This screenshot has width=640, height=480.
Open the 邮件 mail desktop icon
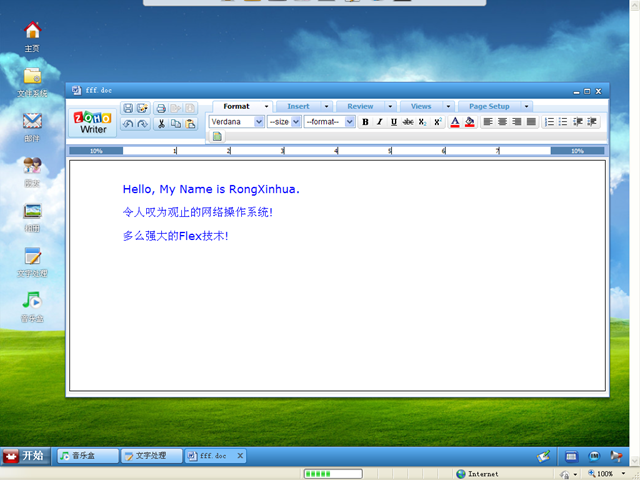coord(32,127)
